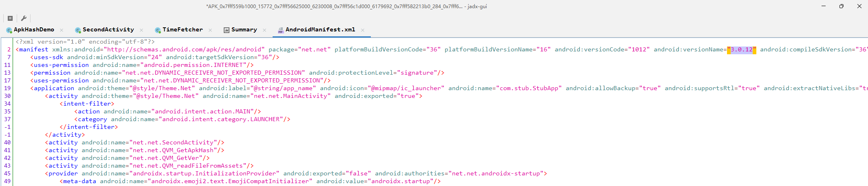Maximize the jadx-gui window
Screen dimensions: 868x186
pyautogui.click(x=842, y=6)
